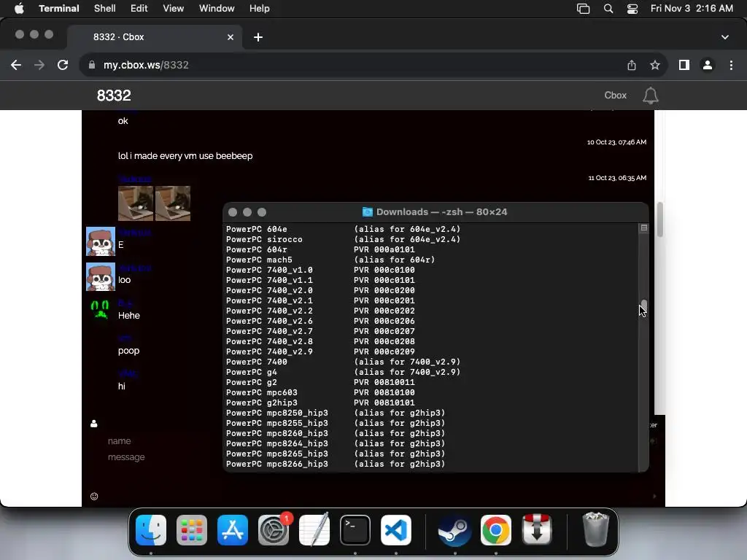Click username above cat images
The image size is (747, 560).
pos(135,179)
